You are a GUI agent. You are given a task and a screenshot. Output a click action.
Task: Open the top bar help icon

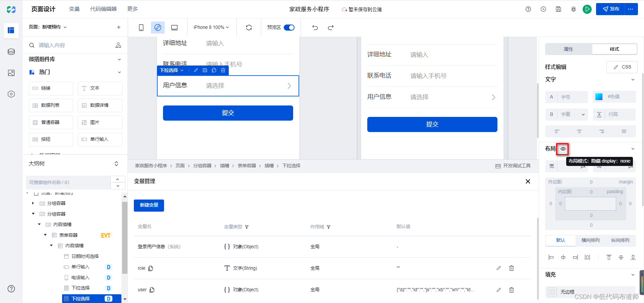pos(528,9)
